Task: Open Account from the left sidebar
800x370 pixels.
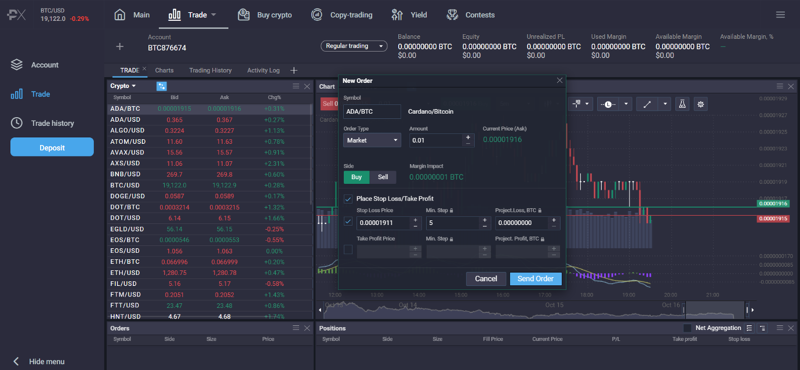Action: click(x=35, y=65)
